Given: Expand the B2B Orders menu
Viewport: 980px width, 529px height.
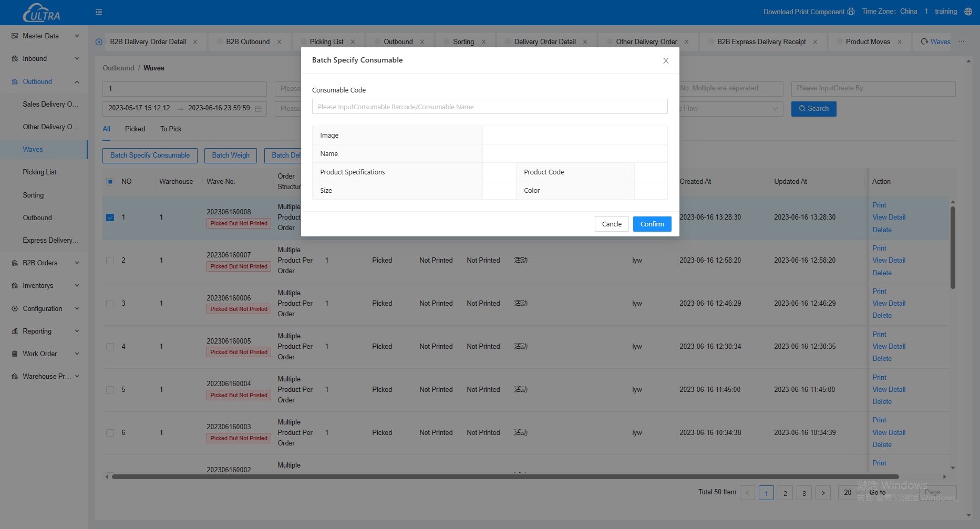Looking at the screenshot, I should 77,263.
